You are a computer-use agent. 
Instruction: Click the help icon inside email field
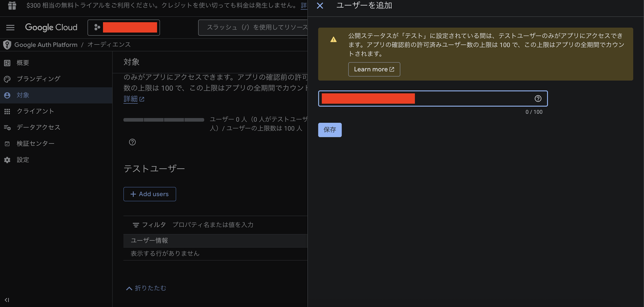point(538,98)
